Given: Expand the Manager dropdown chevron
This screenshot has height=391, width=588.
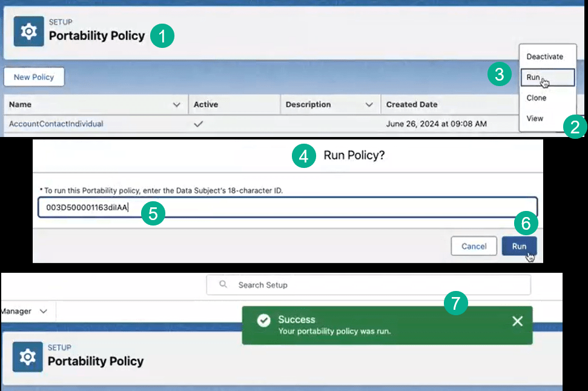Looking at the screenshot, I should [44, 311].
